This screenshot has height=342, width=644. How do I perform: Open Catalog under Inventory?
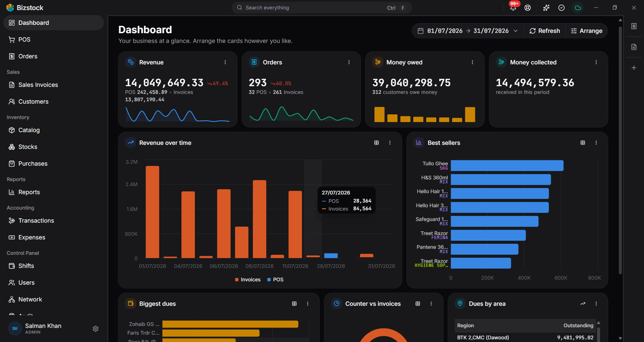54,130
